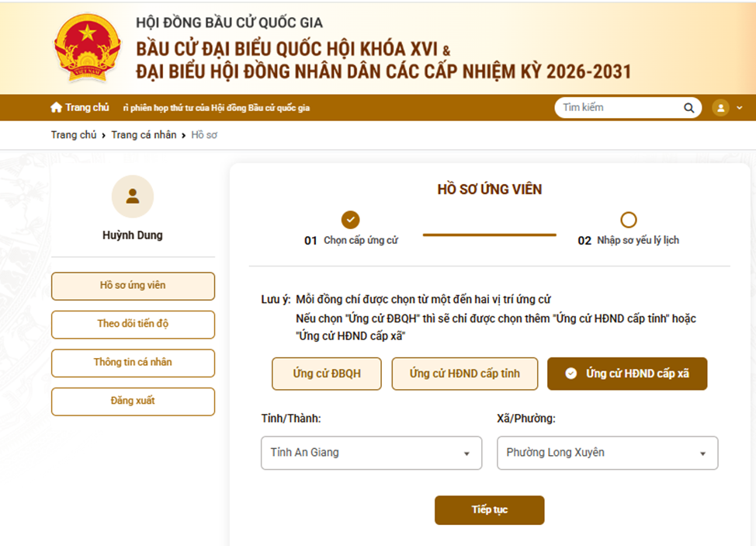Click checkmark icon on Ứng cử HĐND cấp xã
This screenshot has height=546, width=756.
pos(571,374)
